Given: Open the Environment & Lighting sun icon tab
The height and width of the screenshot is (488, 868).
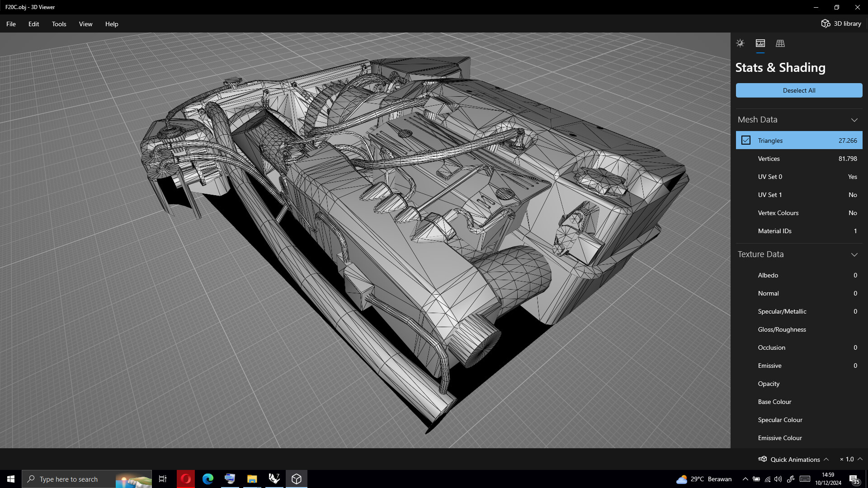Looking at the screenshot, I should click(x=740, y=43).
